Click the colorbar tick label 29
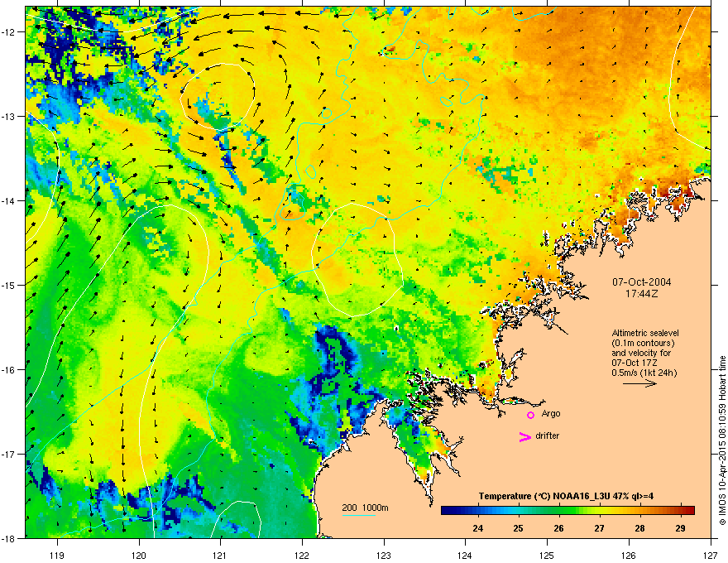 pyautogui.click(x=680, y=528)
